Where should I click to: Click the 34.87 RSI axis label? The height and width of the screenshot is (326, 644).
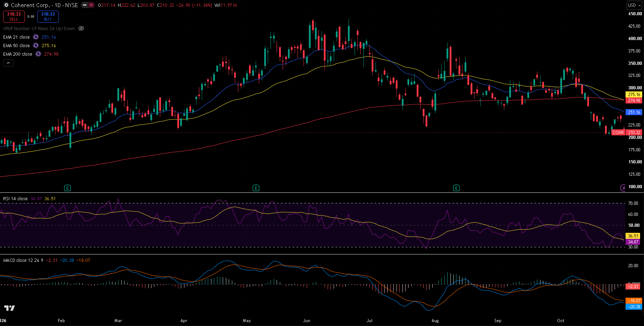click(x=633, y=242)
